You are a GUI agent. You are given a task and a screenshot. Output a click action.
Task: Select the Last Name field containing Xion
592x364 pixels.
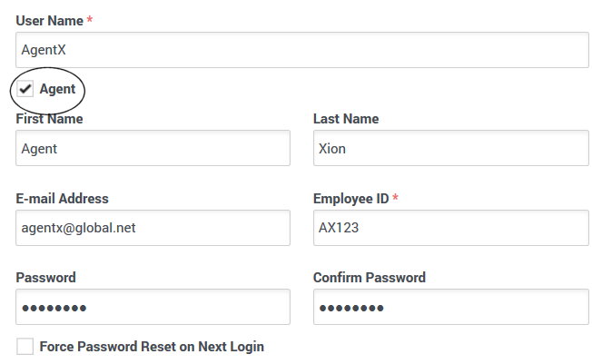[450, 149]
